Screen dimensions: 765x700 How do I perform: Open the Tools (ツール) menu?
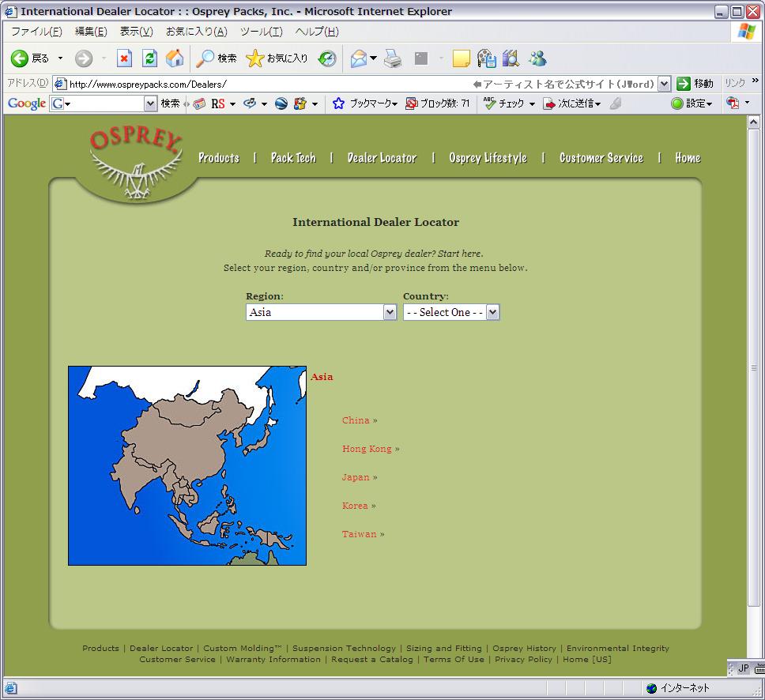[262, 32]
